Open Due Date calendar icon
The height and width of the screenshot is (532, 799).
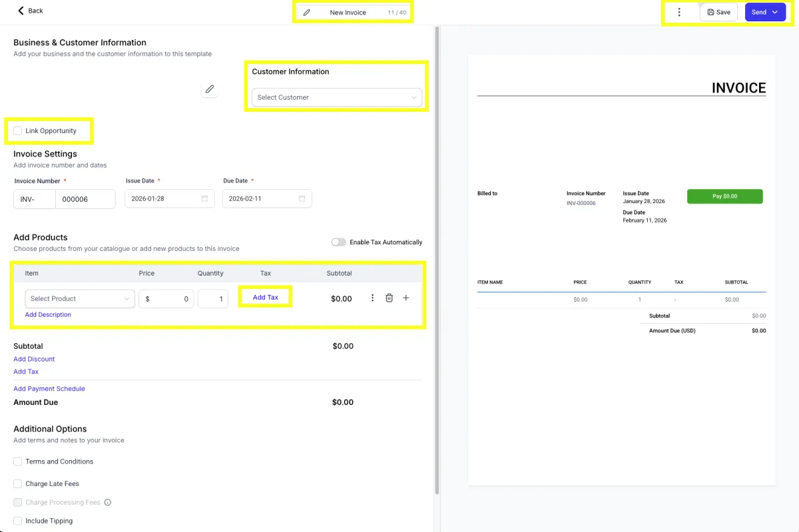tap(302, 198)
